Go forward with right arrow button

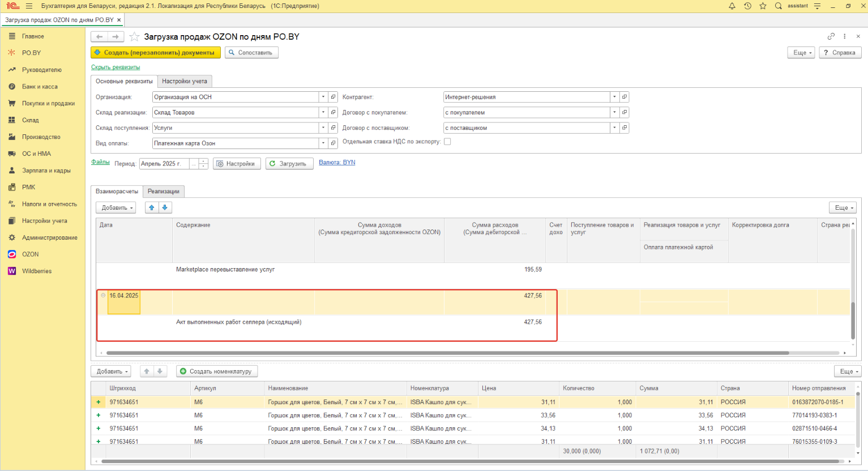coord(116,37)
